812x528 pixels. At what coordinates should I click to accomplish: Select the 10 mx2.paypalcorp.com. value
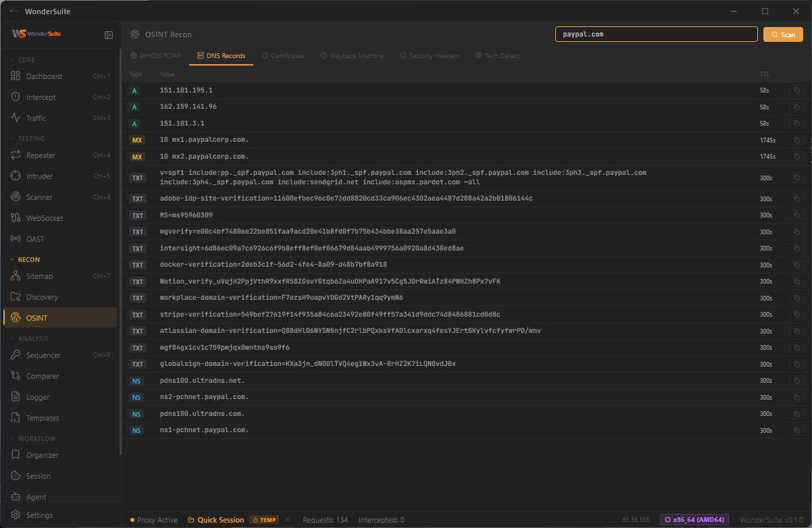[204, 157]
